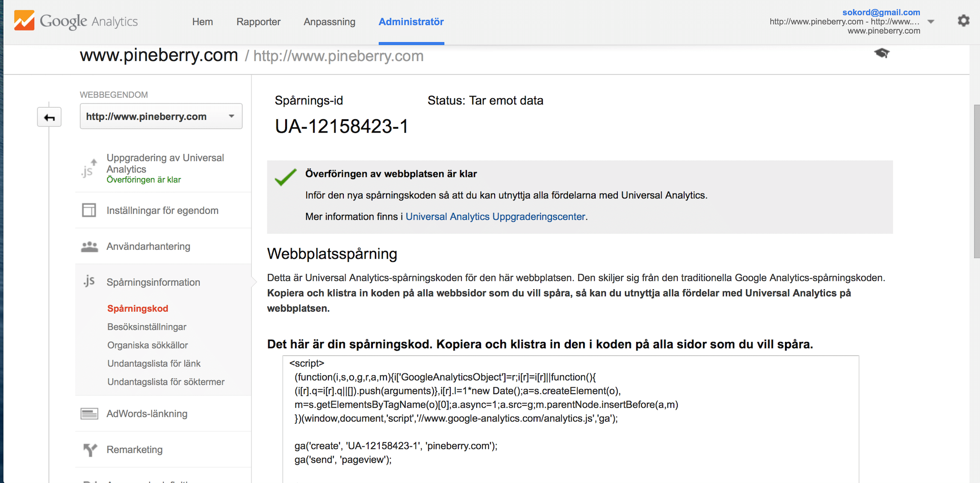Open the account selector dropdown arrow

pyautogui.click(x=931, y=22)
